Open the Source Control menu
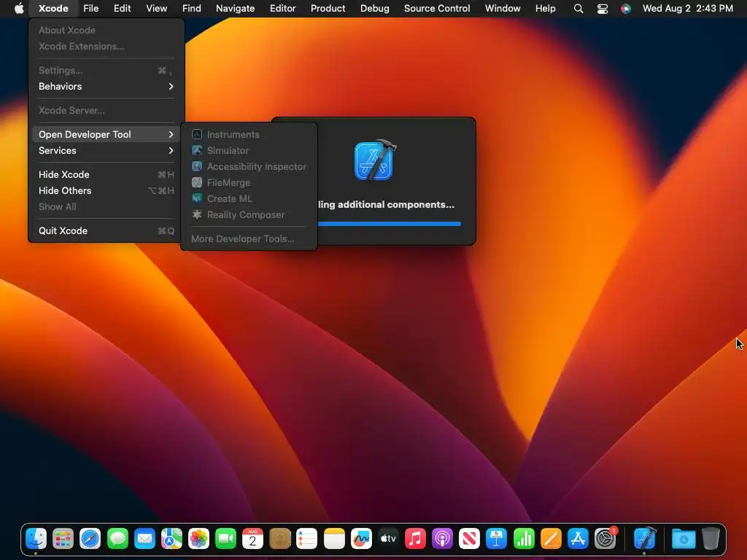The width and height of the screenshot is (747, 560). (437, 9)
